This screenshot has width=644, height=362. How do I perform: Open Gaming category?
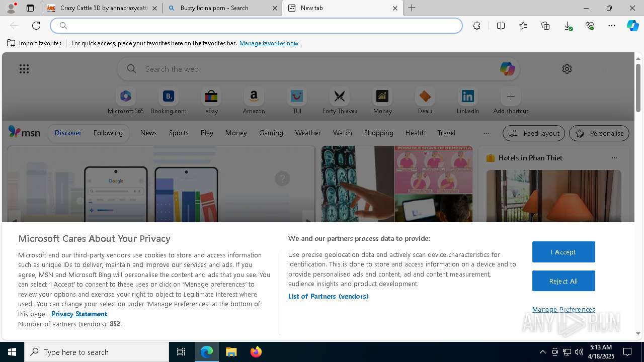coord(271,133)
